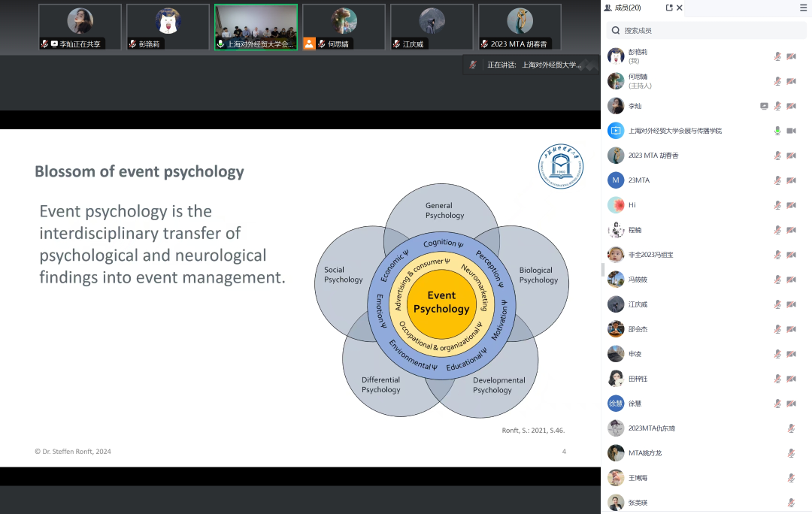The image size is (812, 514).
Task: Click microphone icon beside 23MTA member
Action: point(777,180)
